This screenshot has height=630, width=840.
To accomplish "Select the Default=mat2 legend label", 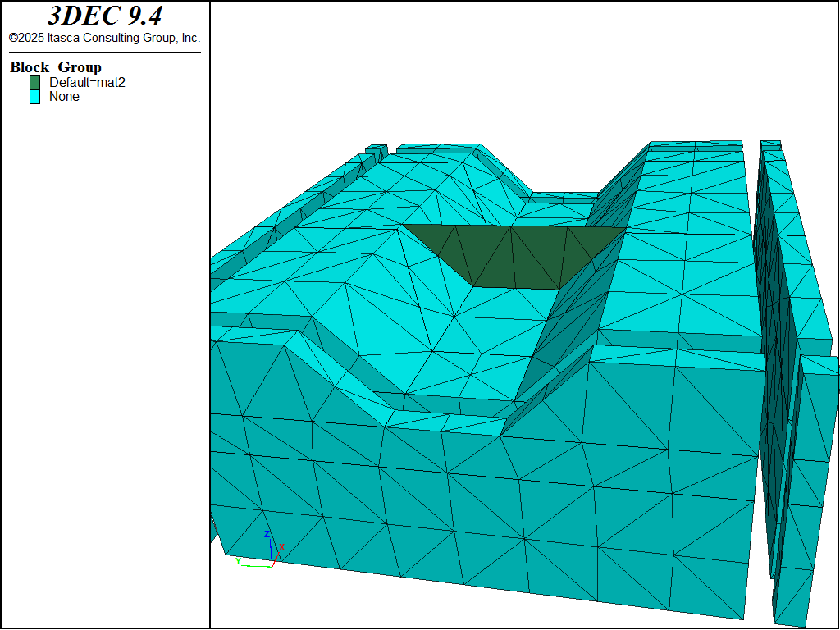I will pos(87,83).
